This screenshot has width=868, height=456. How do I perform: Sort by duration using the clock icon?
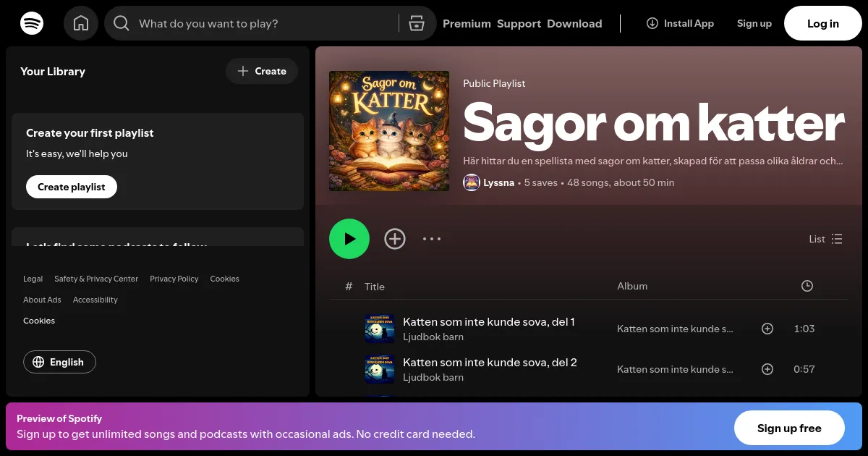tap(807, 286)
